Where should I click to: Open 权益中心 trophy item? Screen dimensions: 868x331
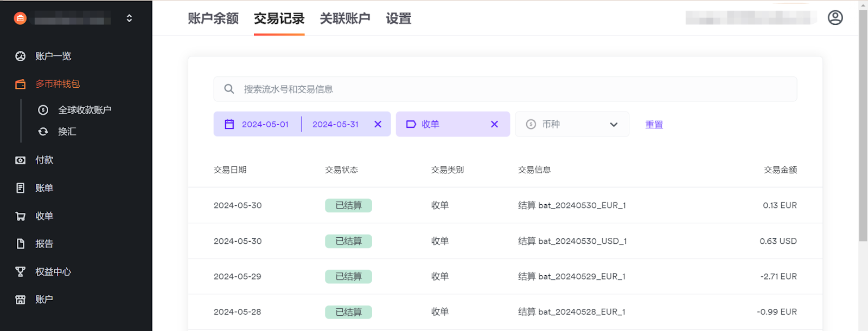[x=53, y=272]
